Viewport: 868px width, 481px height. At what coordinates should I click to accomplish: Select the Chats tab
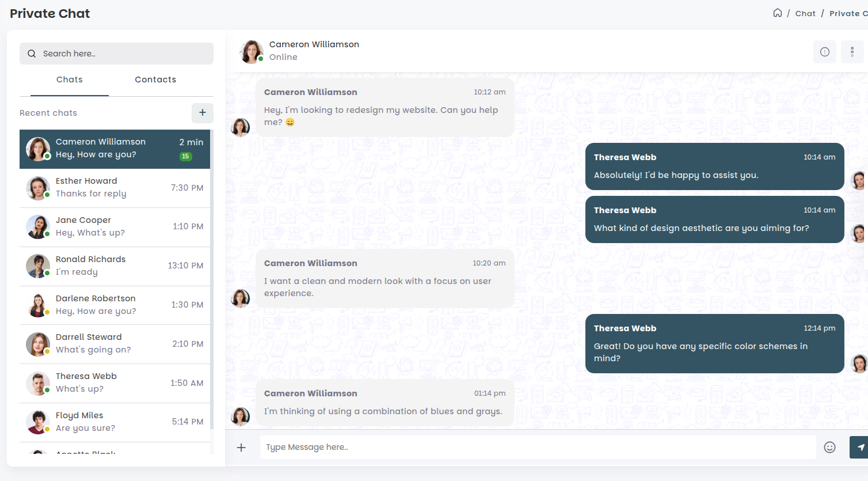tap(70, 79)
